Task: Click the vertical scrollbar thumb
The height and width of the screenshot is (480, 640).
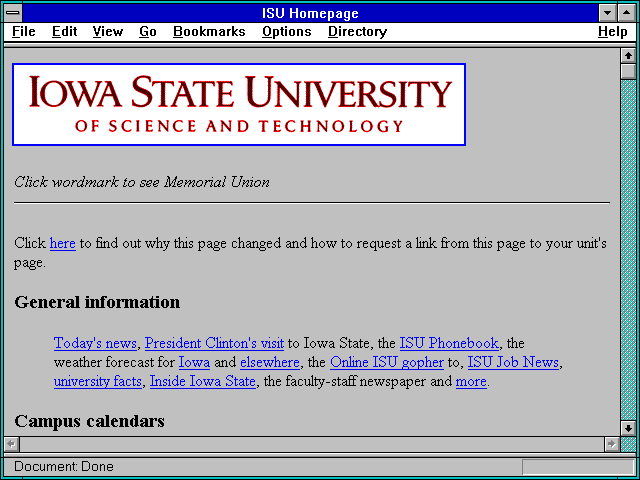Action: click(628, 71)
